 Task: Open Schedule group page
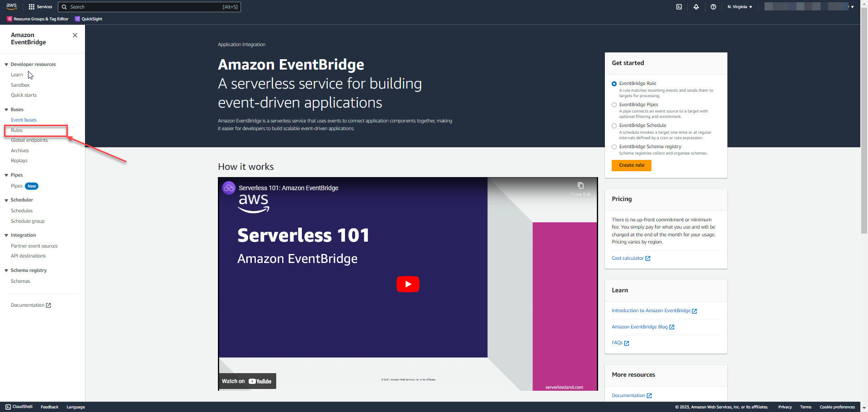28,221
